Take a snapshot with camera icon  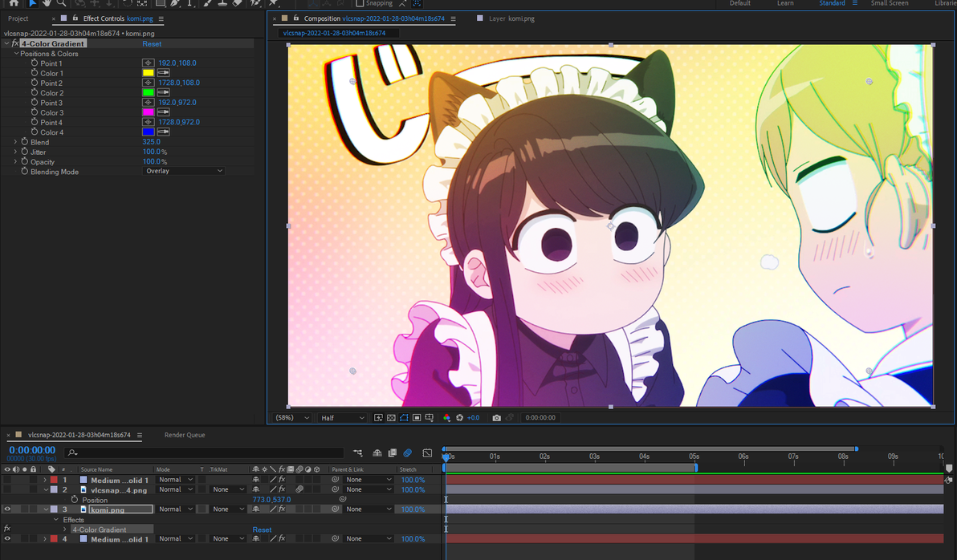point(497,418)
